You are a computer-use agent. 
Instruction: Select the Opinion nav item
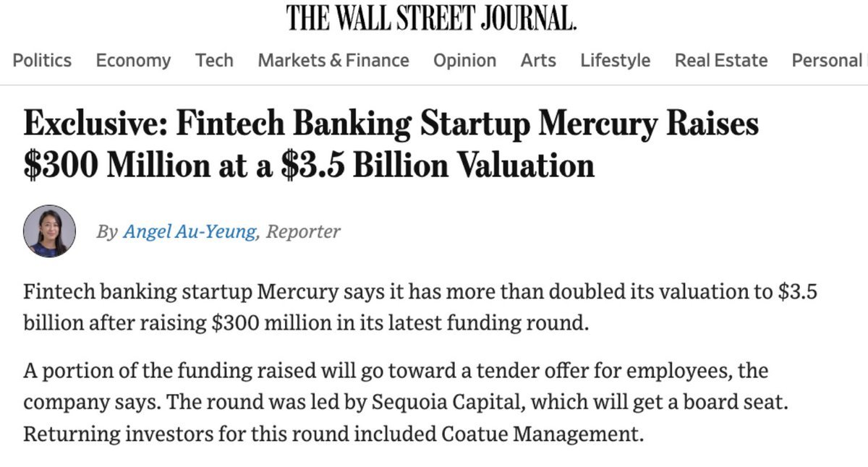(x=464, y=61)
